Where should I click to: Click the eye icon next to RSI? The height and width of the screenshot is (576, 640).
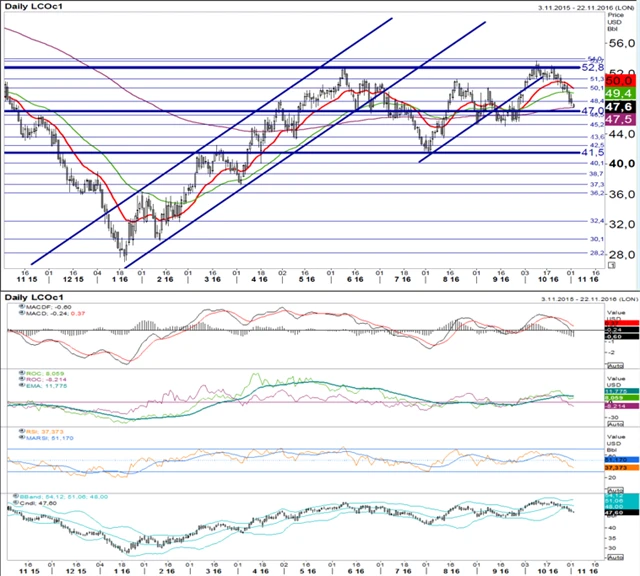22,431
